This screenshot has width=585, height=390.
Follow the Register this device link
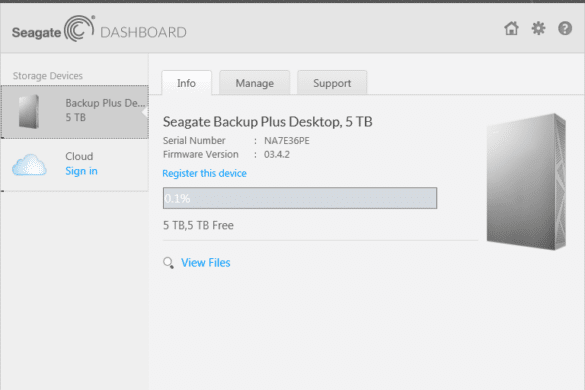click(204, 173)
